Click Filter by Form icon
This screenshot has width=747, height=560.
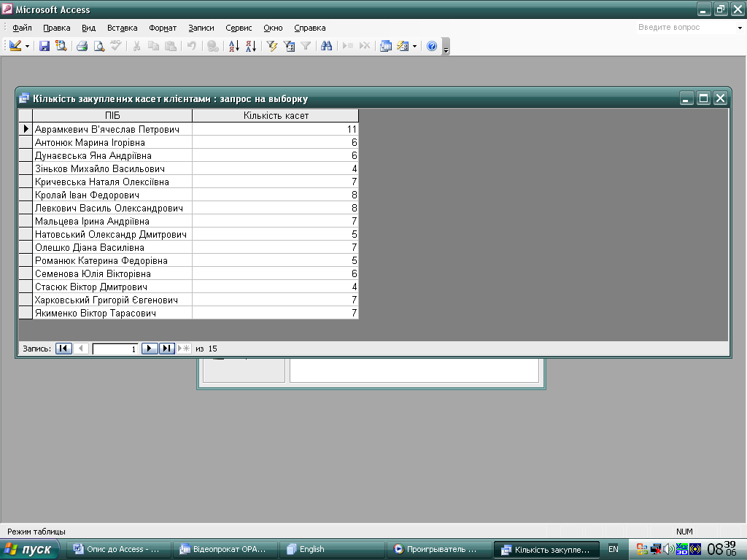tap(289, 46)
